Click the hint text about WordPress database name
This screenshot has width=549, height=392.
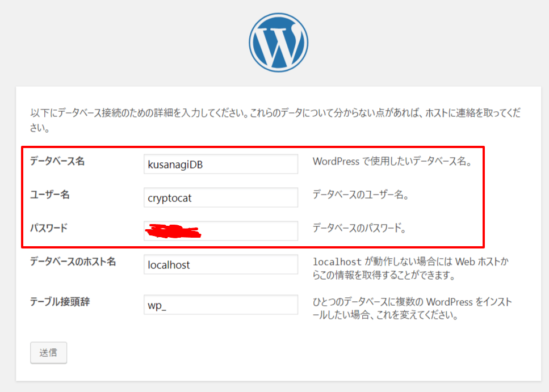tap(392, 161)
